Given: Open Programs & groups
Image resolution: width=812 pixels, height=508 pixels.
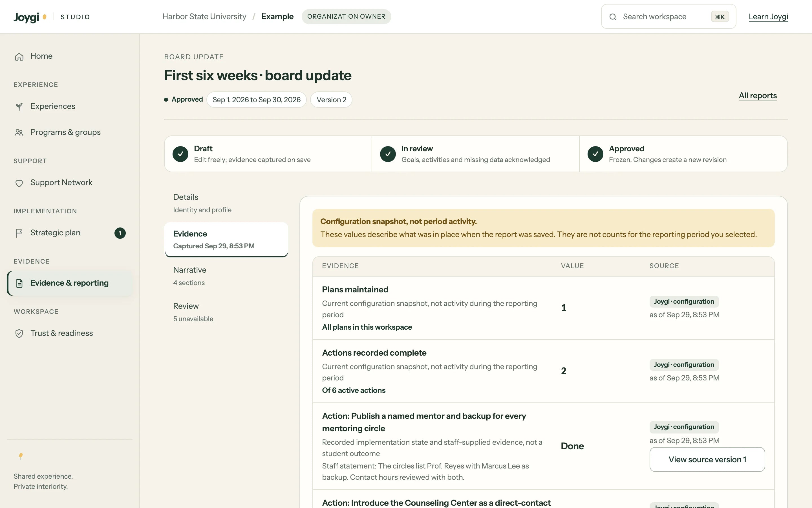Looking at the screenshot, I should 69,132.
